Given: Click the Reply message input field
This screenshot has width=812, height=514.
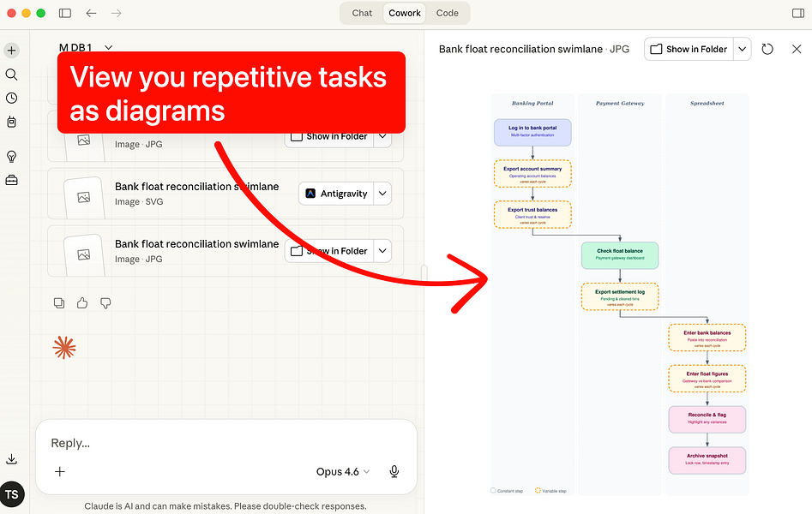Looking at the screenshot, I should coord(226,443).
